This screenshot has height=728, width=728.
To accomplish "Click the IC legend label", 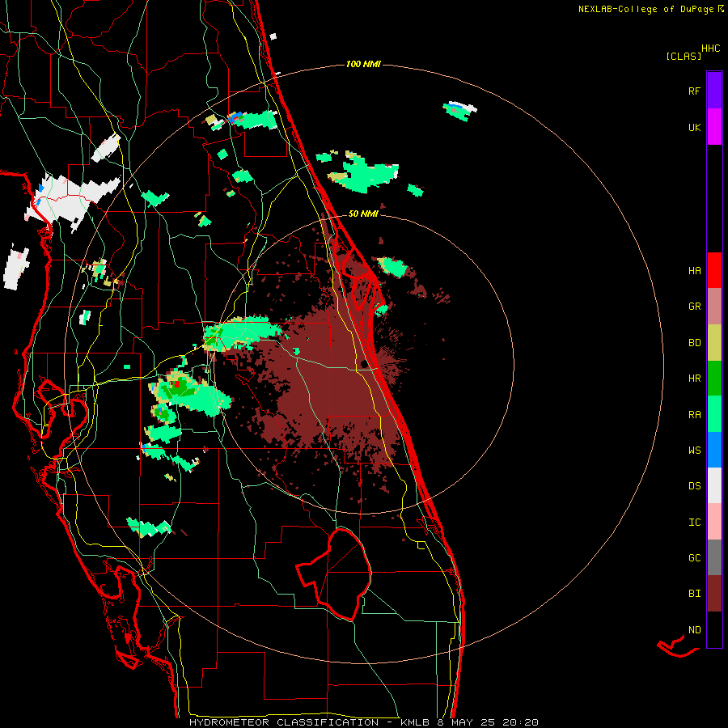I will (694, 522).
